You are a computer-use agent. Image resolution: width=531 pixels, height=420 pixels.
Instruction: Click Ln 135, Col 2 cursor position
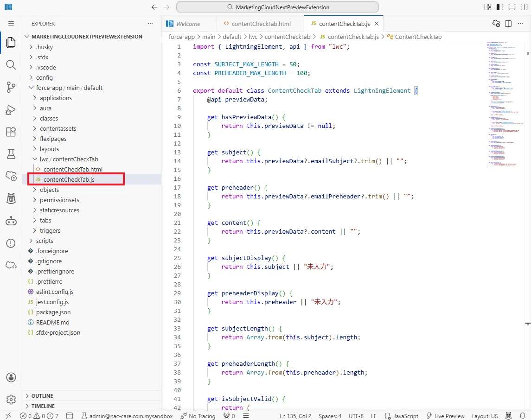coord(295,416)
